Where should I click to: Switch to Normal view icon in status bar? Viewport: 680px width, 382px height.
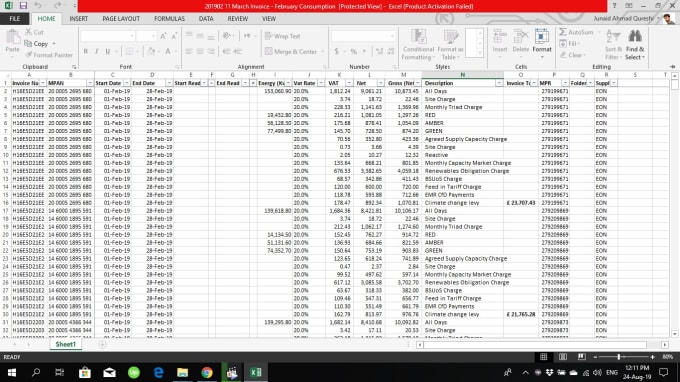coord(543,356)
